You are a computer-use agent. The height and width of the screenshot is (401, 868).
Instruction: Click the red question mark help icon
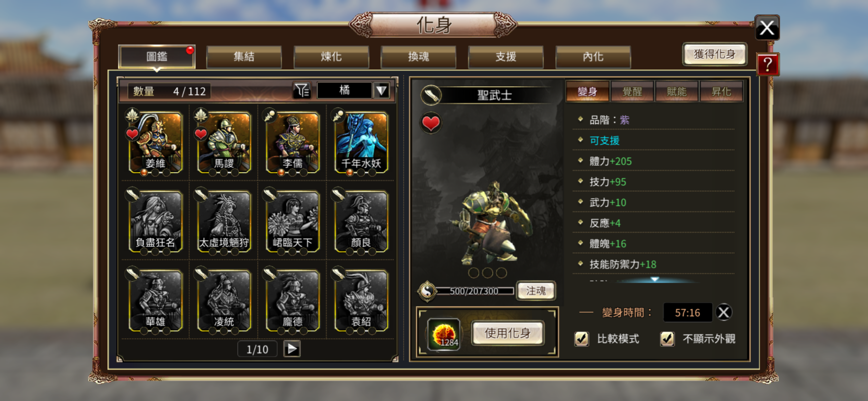[768, 64]
